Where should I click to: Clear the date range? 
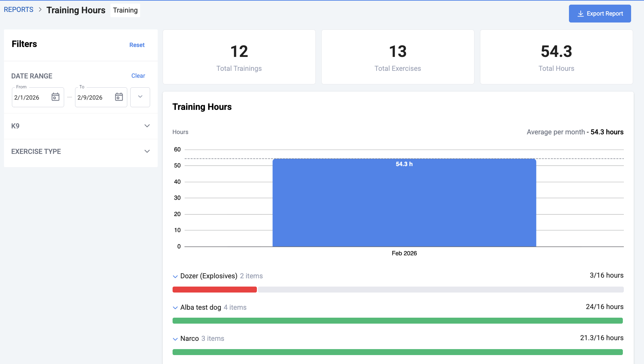click(138, 76)
